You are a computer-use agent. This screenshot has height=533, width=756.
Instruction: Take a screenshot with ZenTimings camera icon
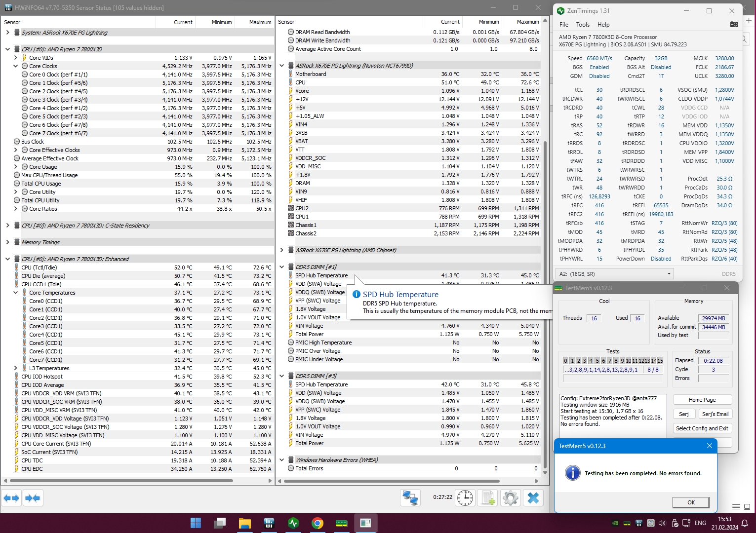[x=734, y=24]
